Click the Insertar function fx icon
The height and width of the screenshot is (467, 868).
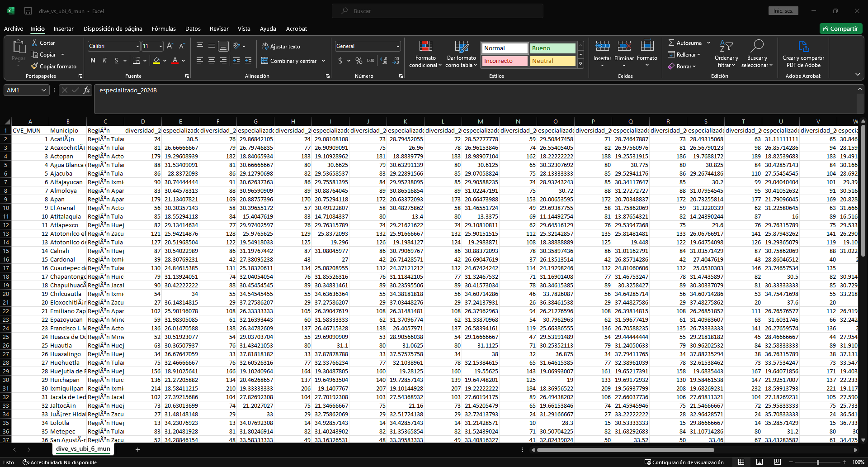[x=86, y=91]
